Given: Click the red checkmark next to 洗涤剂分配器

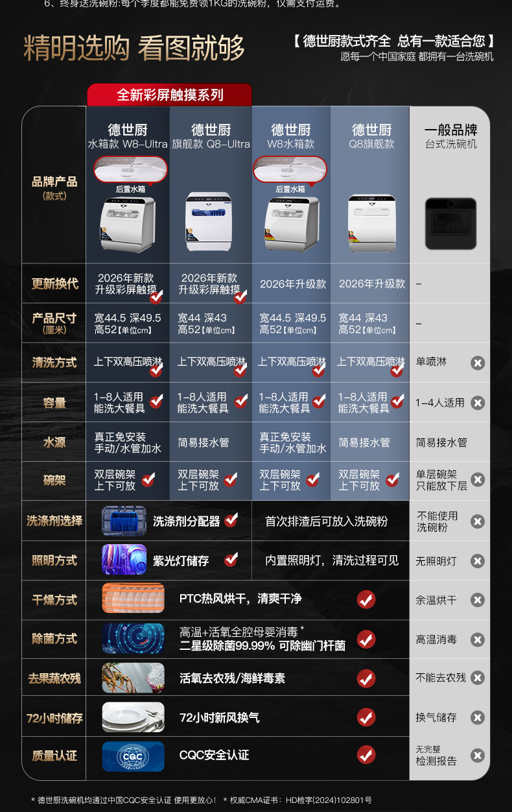Looking at the screenshot, I should click(x=231, y=520).
